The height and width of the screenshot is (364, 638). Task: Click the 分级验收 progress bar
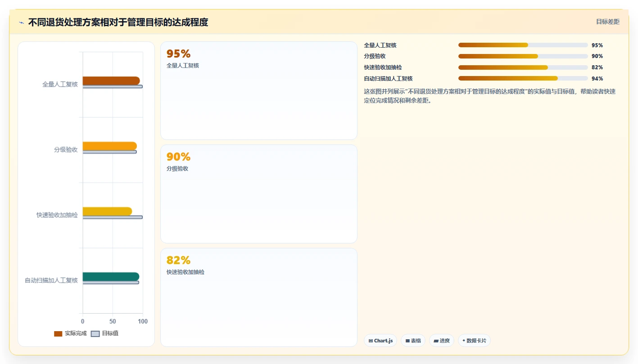coord(523,56)
